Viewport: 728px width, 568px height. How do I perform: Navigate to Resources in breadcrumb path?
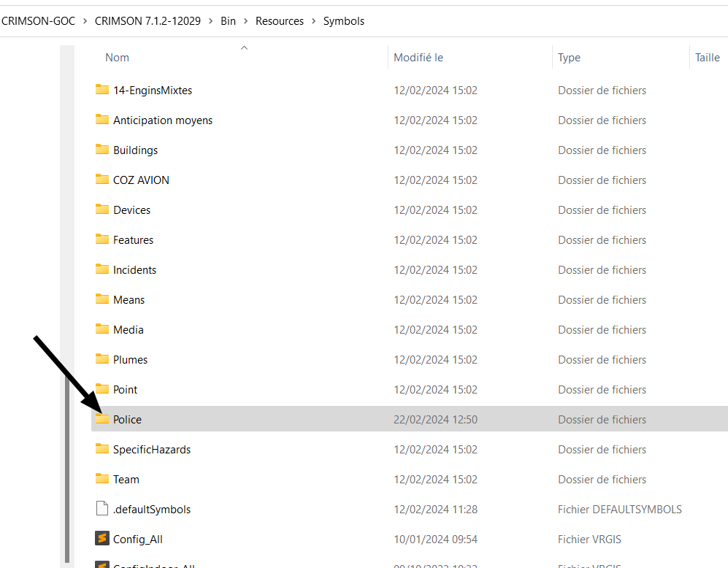tap(279, 21)
